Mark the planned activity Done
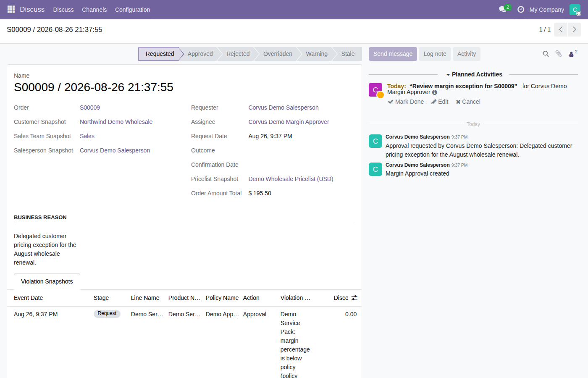 406,102
